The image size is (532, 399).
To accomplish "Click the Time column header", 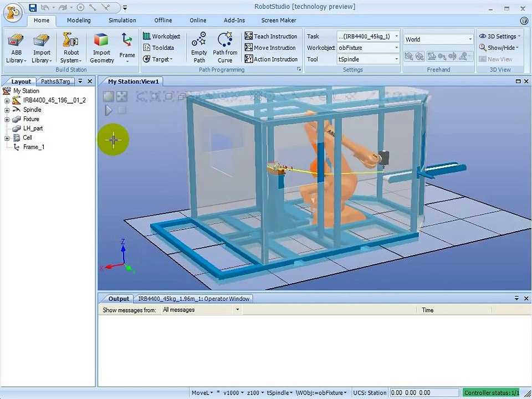I will tap(454, 310).
